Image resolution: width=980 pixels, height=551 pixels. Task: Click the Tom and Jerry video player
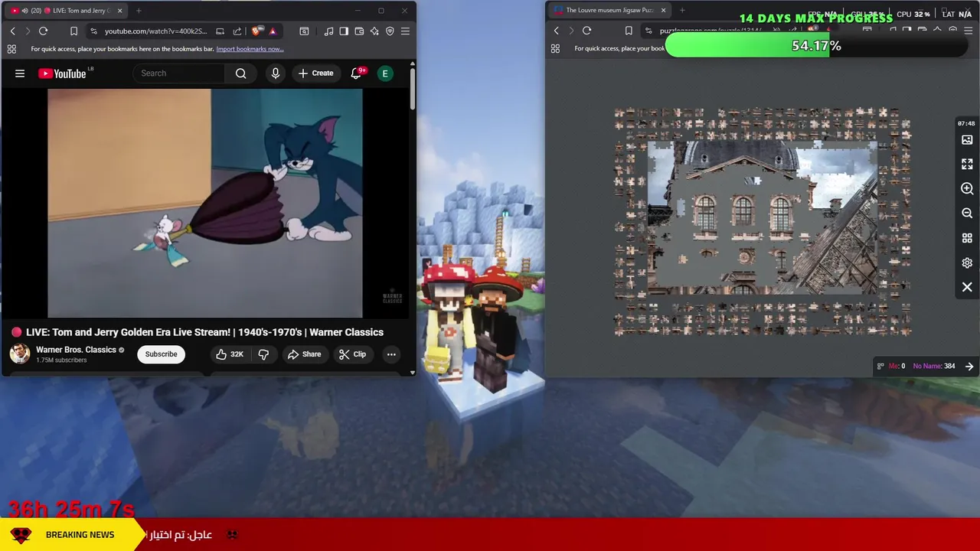(204, 203)
